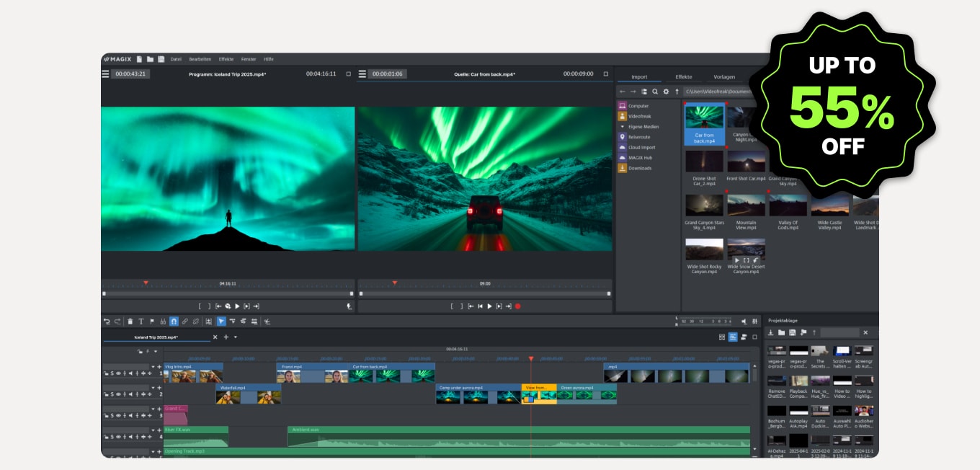980x470 pixels.
Task: Click the open-folder icon in the top bar
Action: [x=150, y=59]
